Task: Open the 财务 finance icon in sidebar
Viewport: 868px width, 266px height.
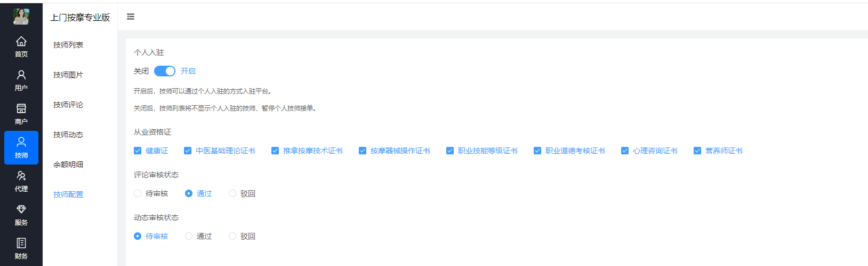Action: pyautogui.click(x=21, y=243)
